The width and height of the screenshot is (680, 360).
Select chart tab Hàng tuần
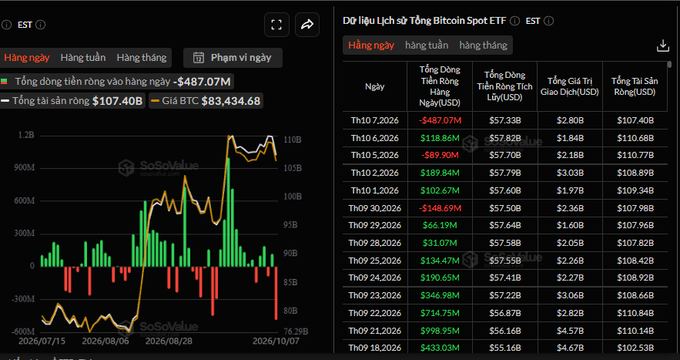click(83, 58)
